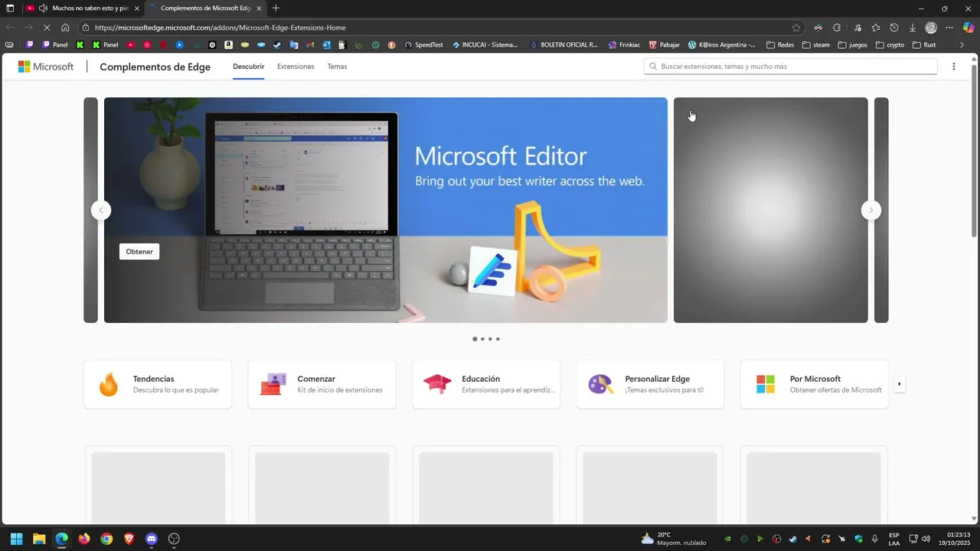Expand more categories with the small arrow
The width and height of the screenshot is (980, 551).
(900, 384)
